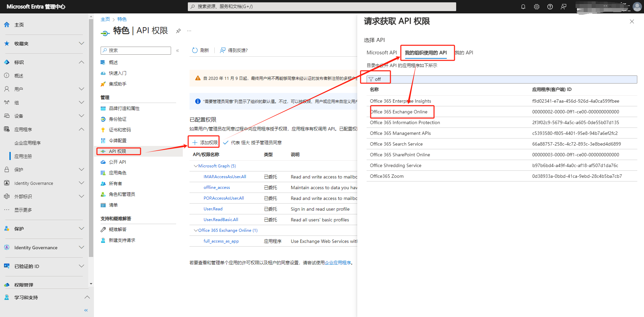The width and height of the screenshot is (644, 317).
Task: Collapse the blade search panel with « chevron
Action: point(177,51)
